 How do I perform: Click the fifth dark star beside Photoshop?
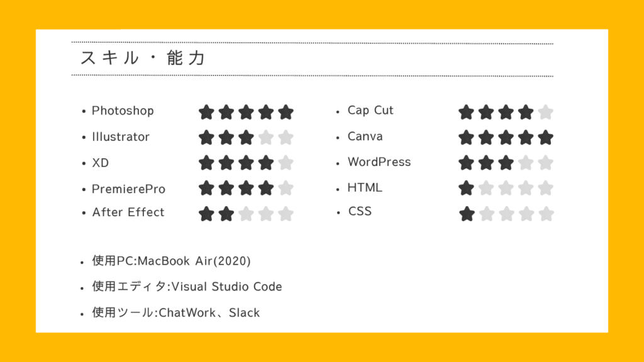point(286,112)
